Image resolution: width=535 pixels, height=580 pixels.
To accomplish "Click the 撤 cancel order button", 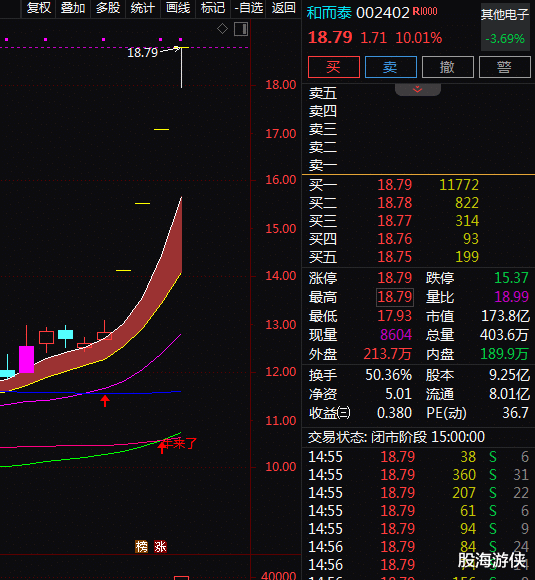I will (x=448, y=67).
